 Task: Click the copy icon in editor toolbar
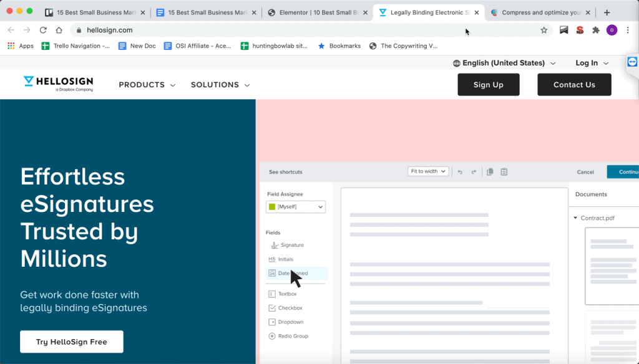[490, 172]
